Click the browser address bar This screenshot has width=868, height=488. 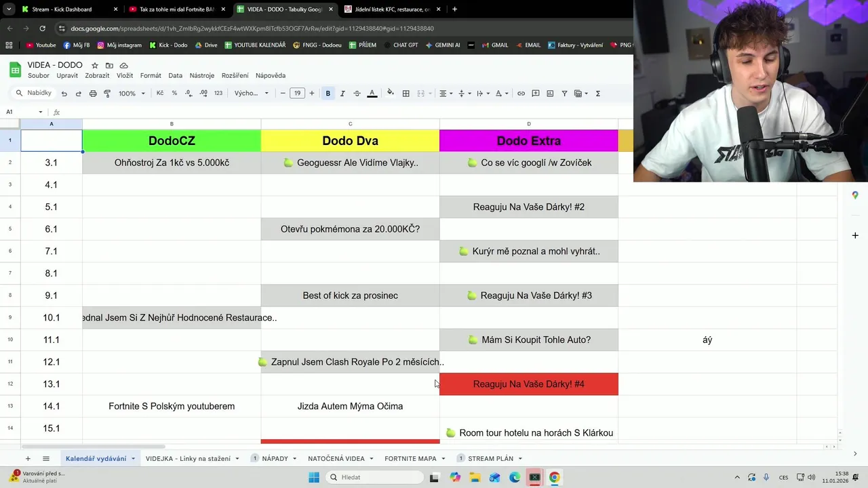coord(339,28)
